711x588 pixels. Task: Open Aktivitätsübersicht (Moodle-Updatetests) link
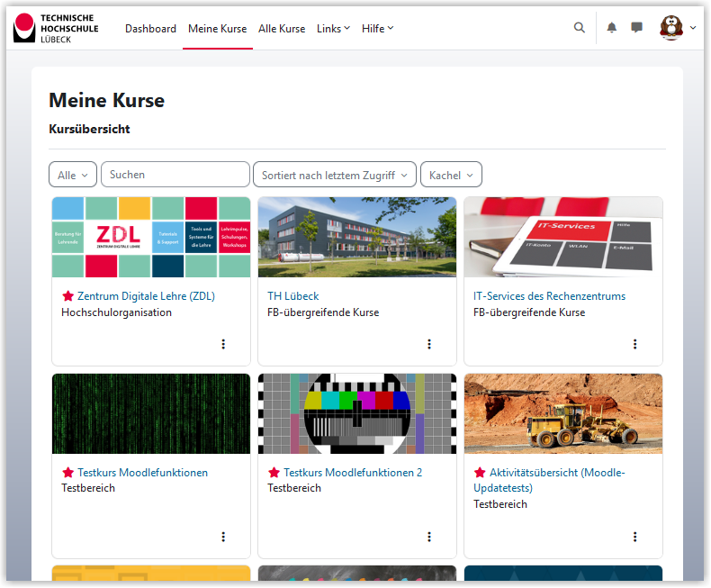[x=549, y=480]
